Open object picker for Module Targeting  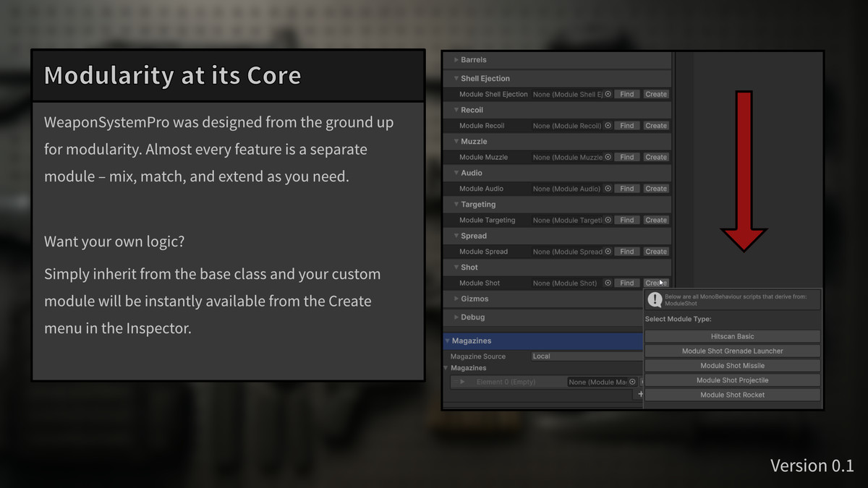coord(608,220)
